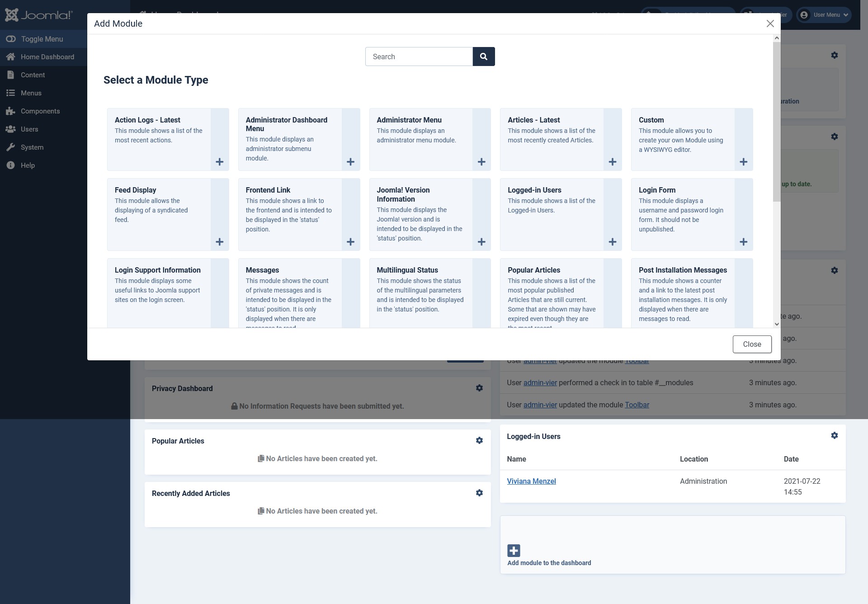Click the System menu icon

click(10, 147)
